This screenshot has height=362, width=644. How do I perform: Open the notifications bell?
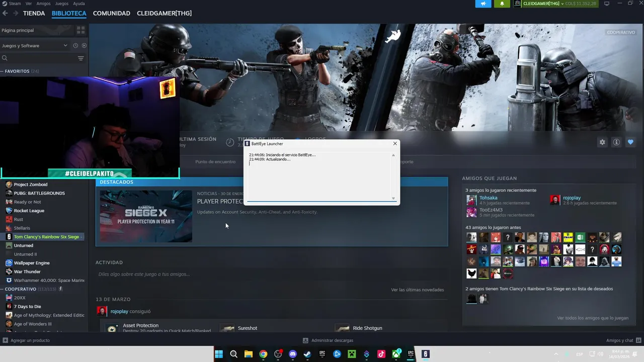tap(502, 4)
